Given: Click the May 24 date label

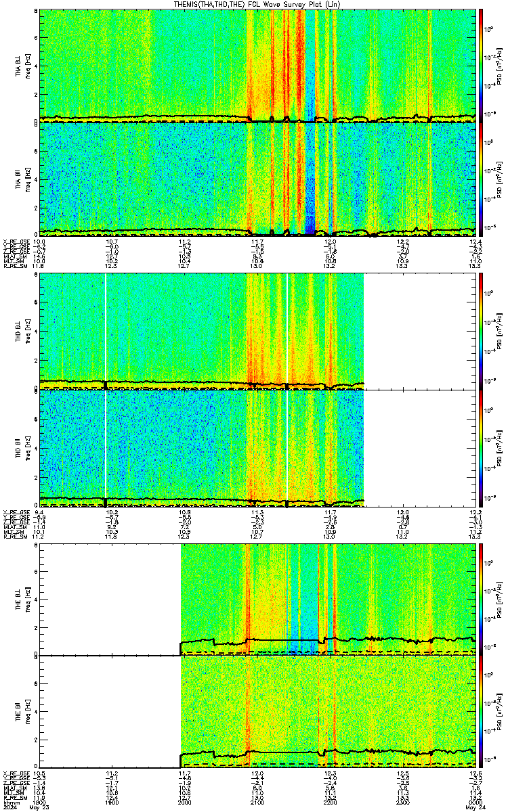Looking at the screenshot, I should tap(474, 807).
